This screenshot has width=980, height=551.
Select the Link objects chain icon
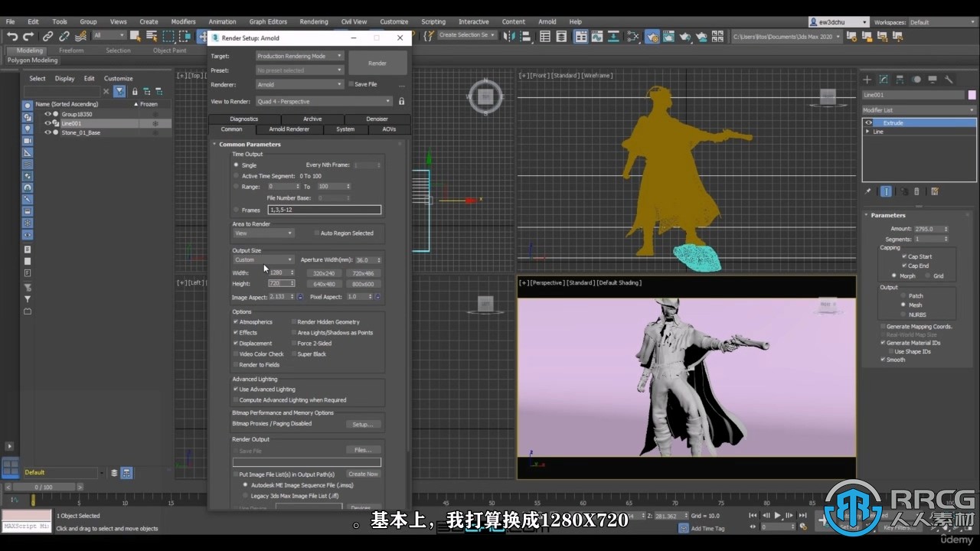pos(47,36)
